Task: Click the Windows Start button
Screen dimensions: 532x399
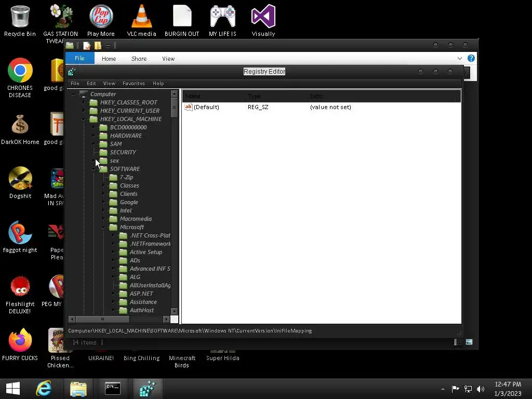Action: [13, 389]
